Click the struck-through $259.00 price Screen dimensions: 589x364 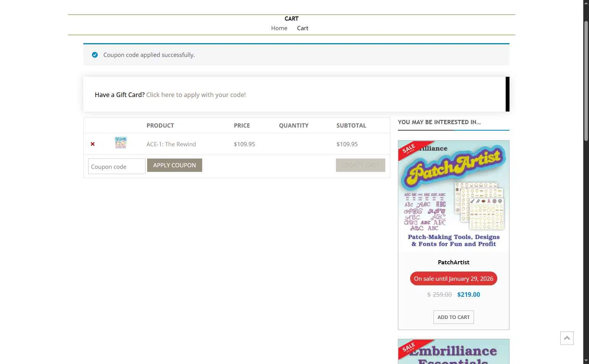440,294
